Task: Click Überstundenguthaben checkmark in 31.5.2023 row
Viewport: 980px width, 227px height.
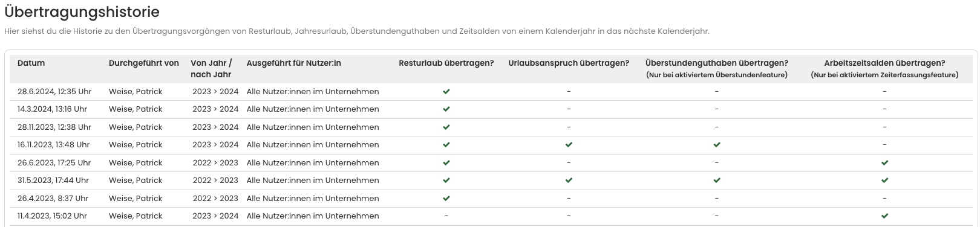Action: click(x=717, y=181)
